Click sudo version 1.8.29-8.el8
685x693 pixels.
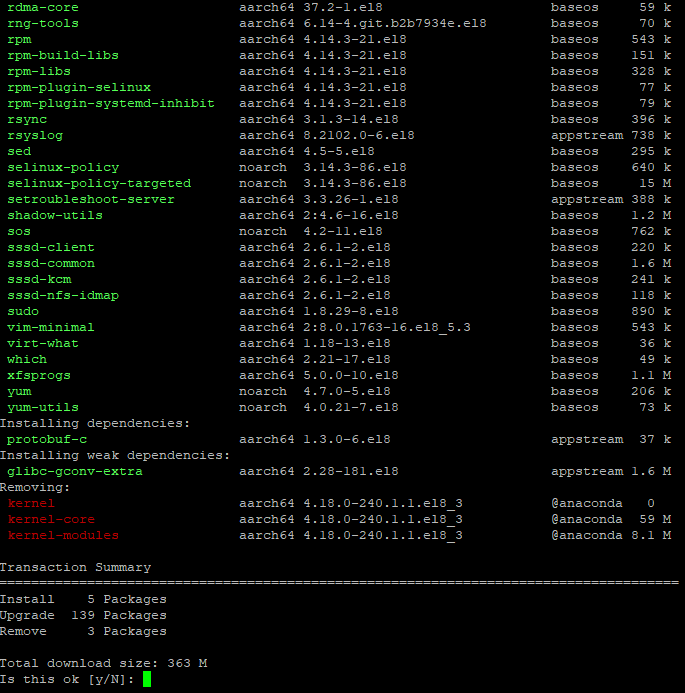click(351, 311)
